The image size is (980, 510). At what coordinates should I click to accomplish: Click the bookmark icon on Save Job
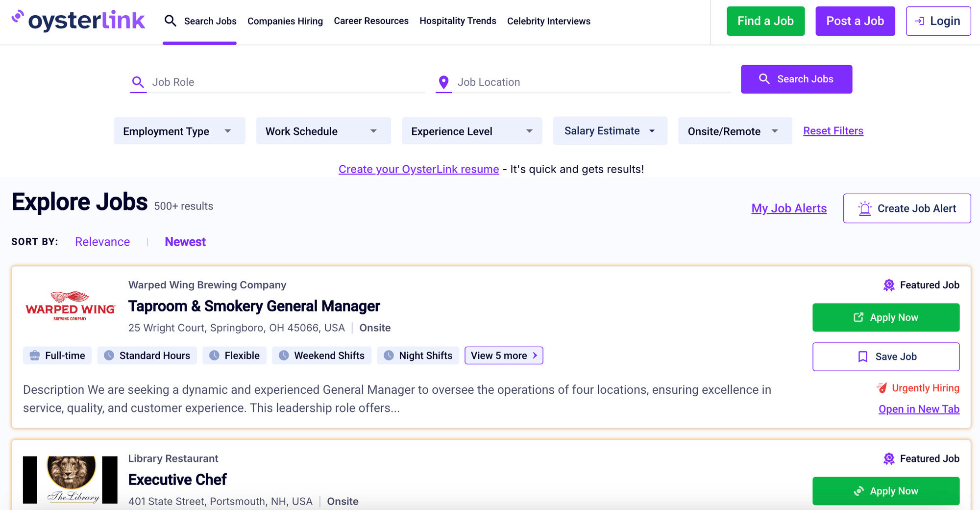tap(863, 357)
